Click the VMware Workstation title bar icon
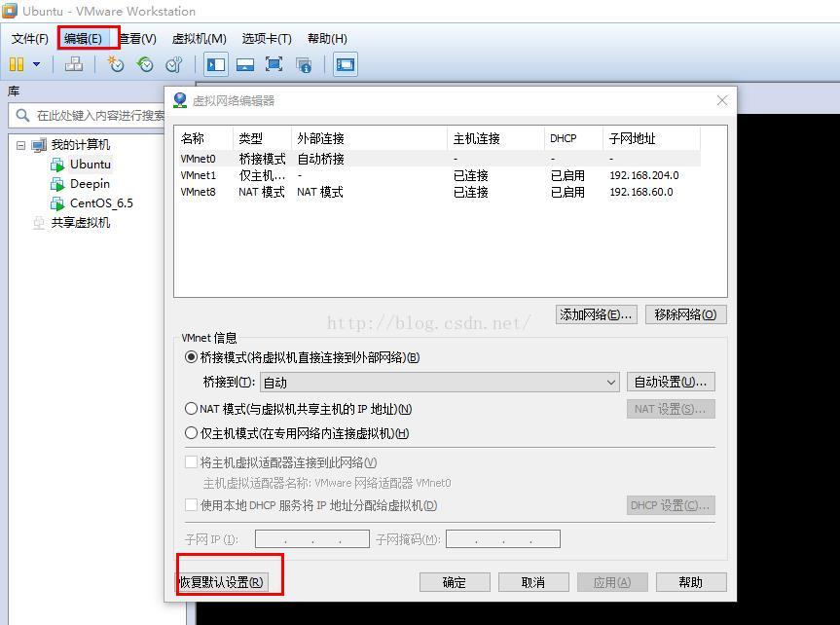Screen dimensions: 840x625 coord(9,10)
